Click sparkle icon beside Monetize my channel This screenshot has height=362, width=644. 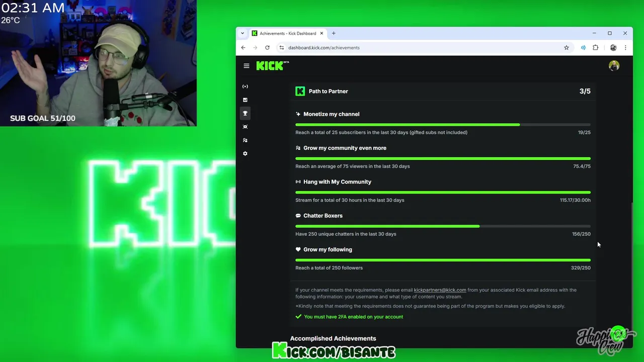(x=298, y=114)
